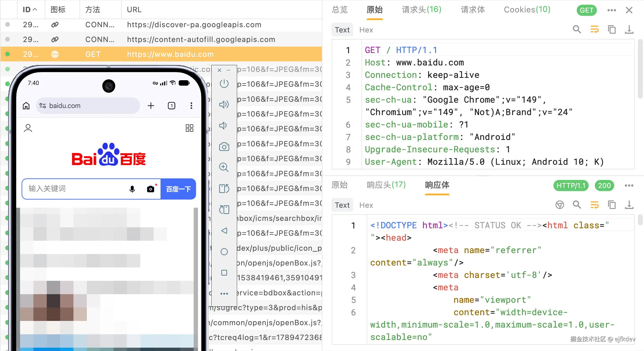Image resolution: width=644 pixels, height=351 pixels.
Task: Tap the emulator home circle button
Action: [x=224, y=252]
